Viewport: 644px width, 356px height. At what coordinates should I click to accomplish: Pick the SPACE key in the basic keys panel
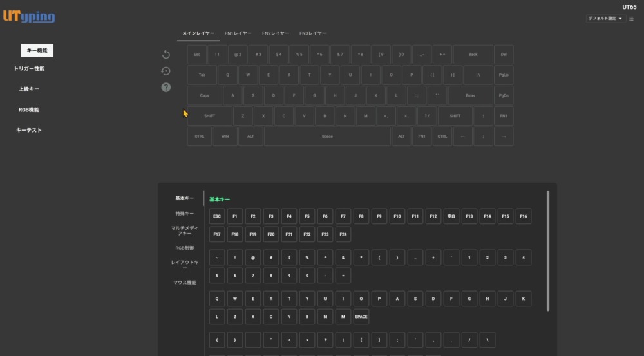pyautogui.click(x=361, y=317)
